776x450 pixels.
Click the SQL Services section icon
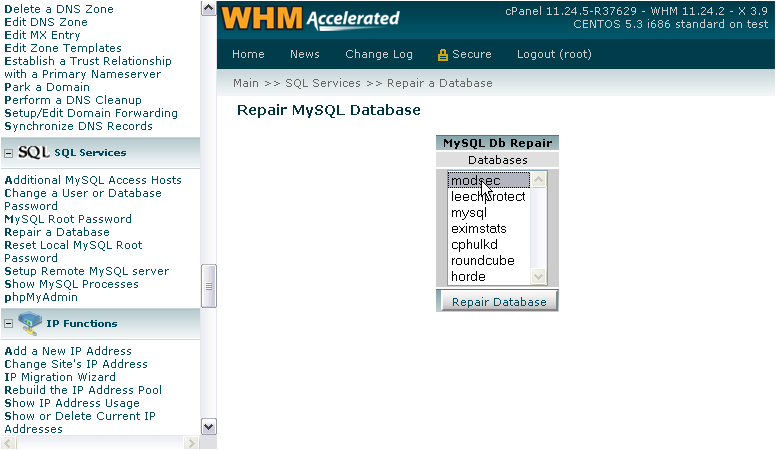pos(34,152)
